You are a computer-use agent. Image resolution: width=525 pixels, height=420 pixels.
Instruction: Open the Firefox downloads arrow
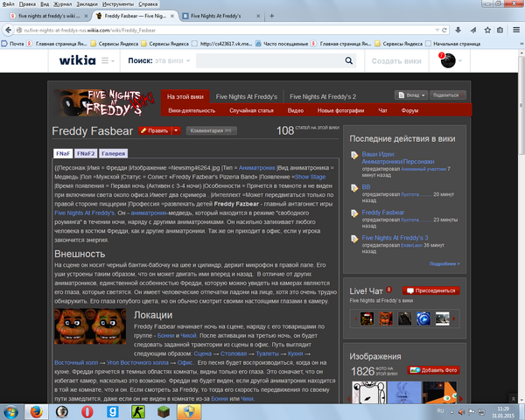(458, 30)
